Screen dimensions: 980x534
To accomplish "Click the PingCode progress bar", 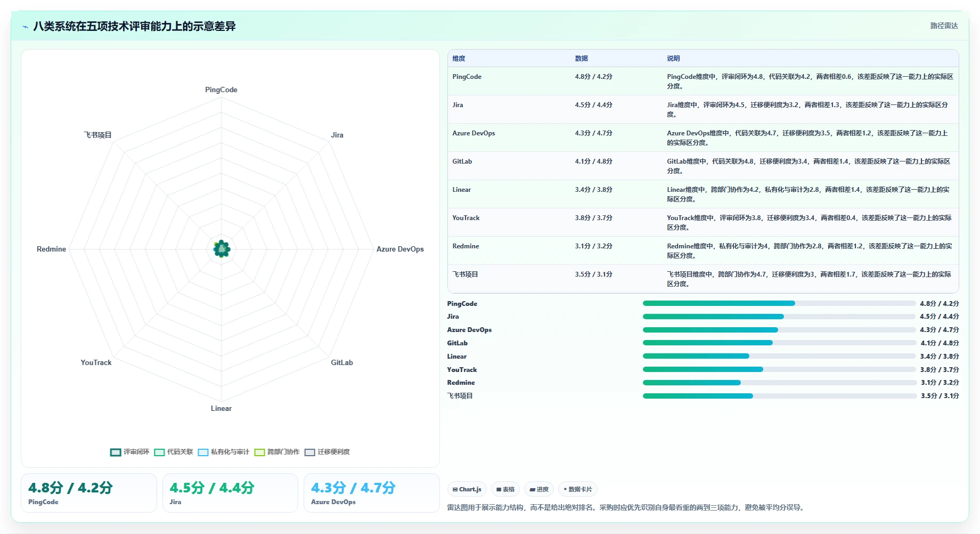I will pos(779,303).
